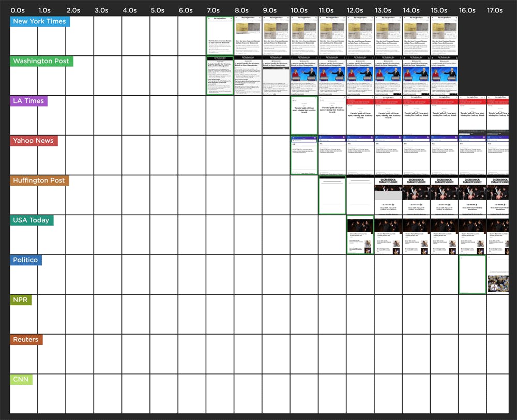This screenshot has width=517, height=420.
Task: Click the Politico label
Action: coord(26,260)
